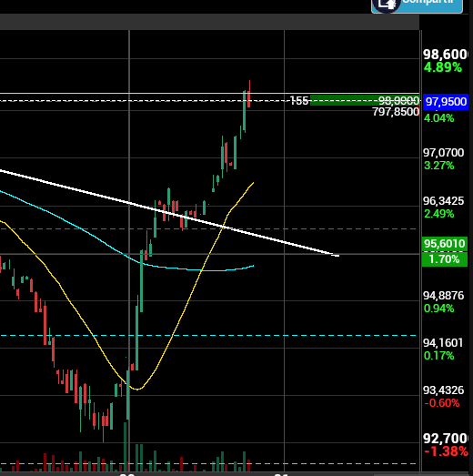Click the green 95,6010 price level label
The width and height of the screenshot is (473, 476).
tap(445, 244)
